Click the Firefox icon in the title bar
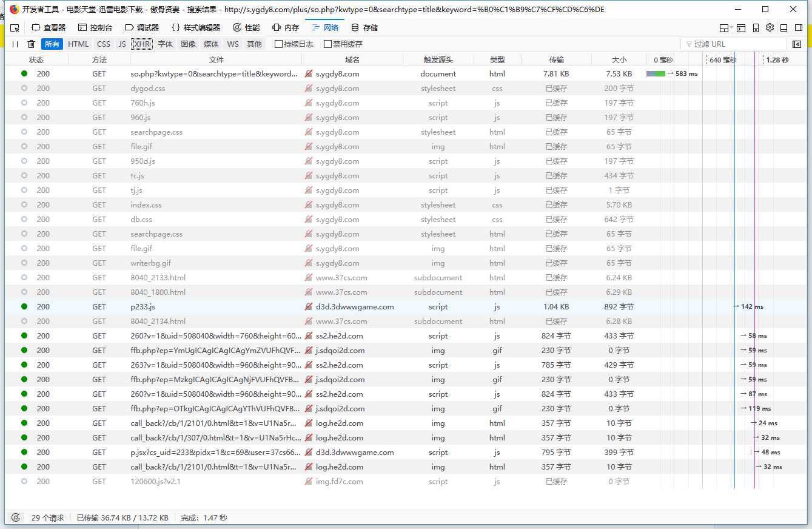The height and width of the screenshot is (529, 812). point(14,9)
